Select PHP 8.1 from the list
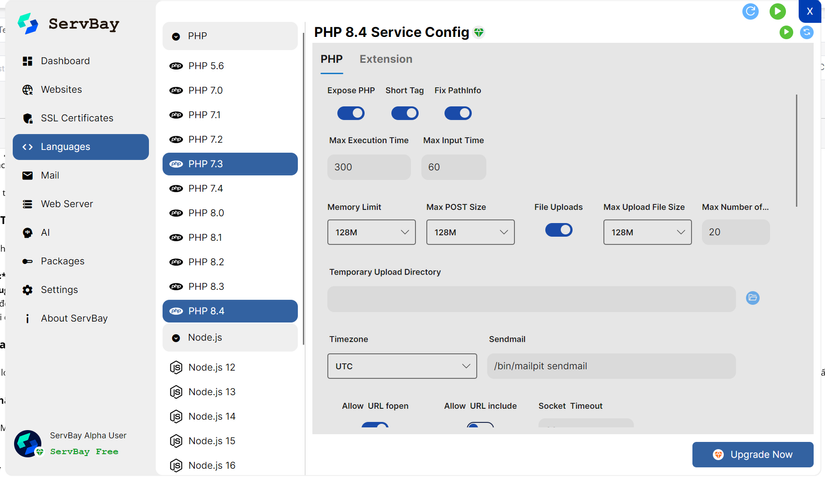825x477 pixels. [x=230, y=238]
